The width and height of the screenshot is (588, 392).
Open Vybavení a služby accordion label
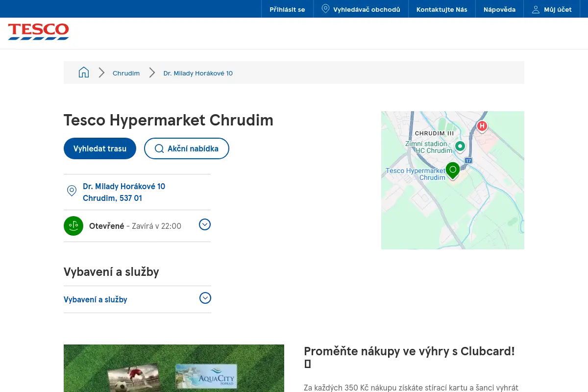coord(96,299)
